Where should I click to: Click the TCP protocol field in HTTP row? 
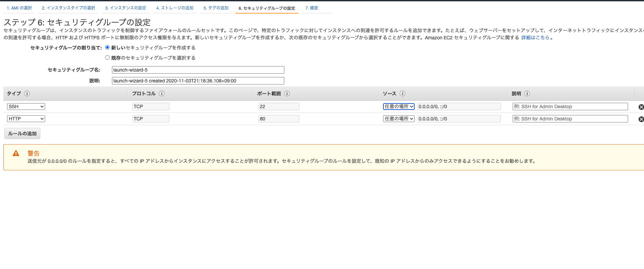point(151,119)
